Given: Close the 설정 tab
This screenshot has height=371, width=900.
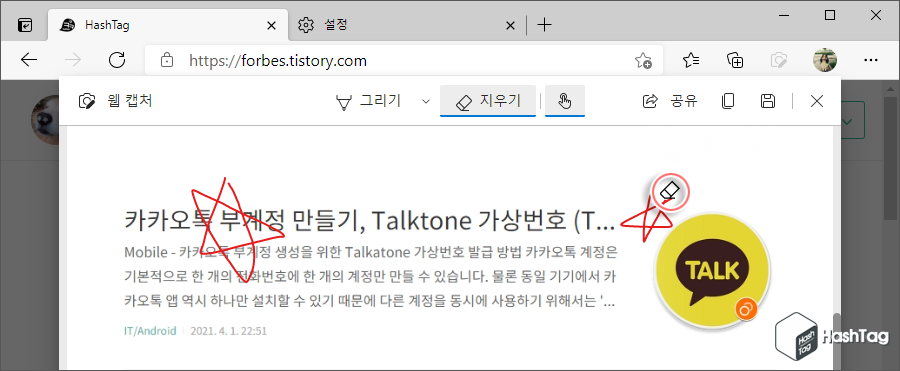Looking at the screenshot, I should click(510, 26).
